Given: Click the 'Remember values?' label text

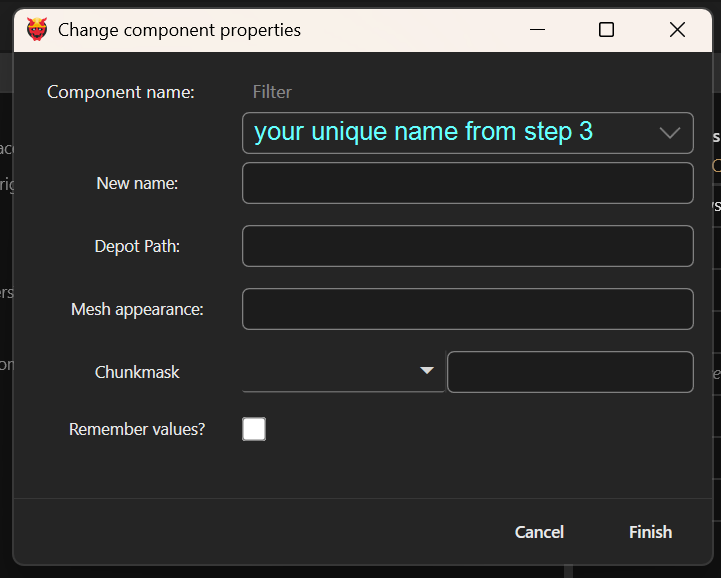Looking at the screenshot, I should [x=137, y=429].
